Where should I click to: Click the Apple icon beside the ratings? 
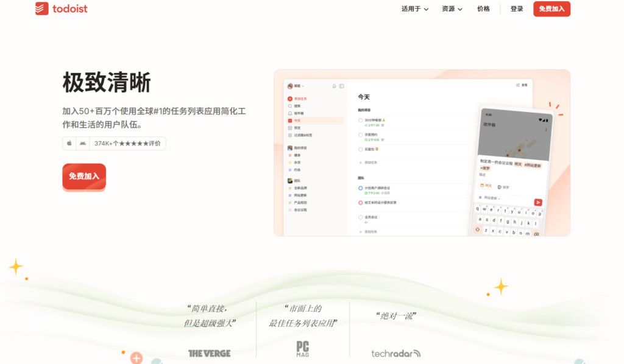click(69, 144)
